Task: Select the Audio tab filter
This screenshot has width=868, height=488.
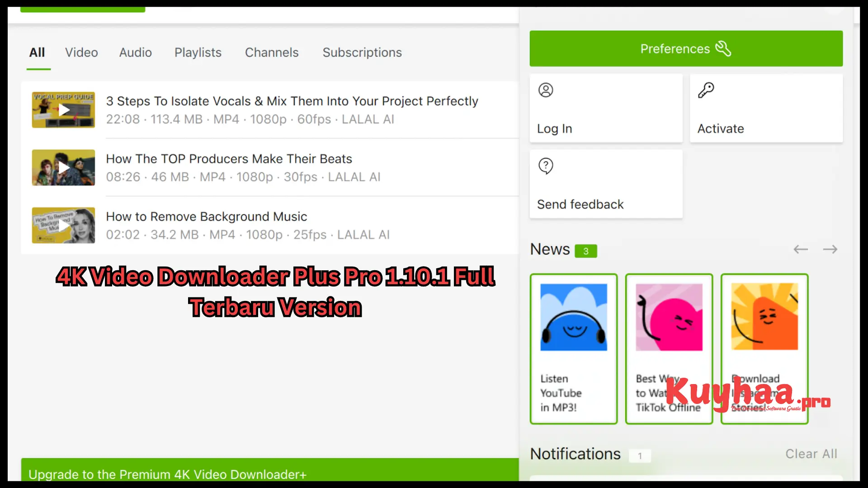Action: 135,53
